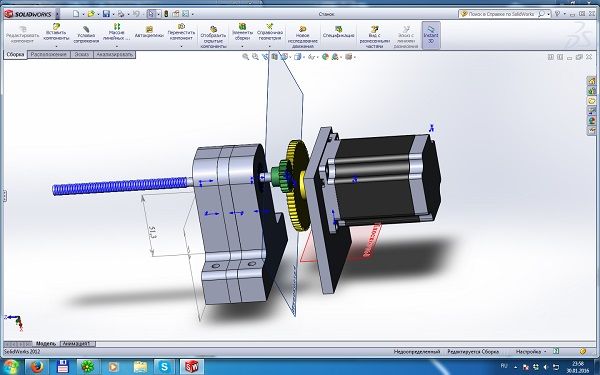Toggle the Instant 3D button
600x375 pixels.
(x=431, y=35)
